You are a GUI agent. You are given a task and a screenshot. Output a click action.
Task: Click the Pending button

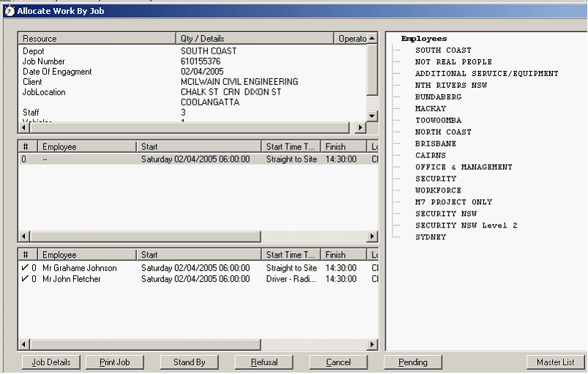tap(413, 362)
